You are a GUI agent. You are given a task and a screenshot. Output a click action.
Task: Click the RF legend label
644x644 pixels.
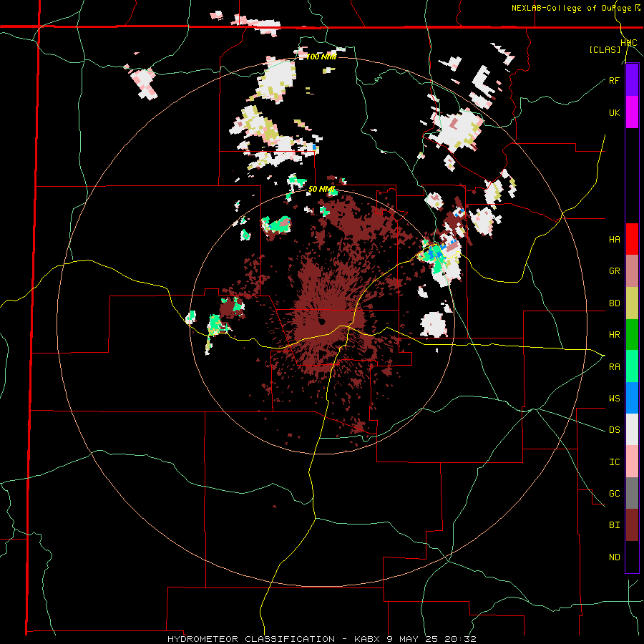pyautogui.click(x=614, y=80)
